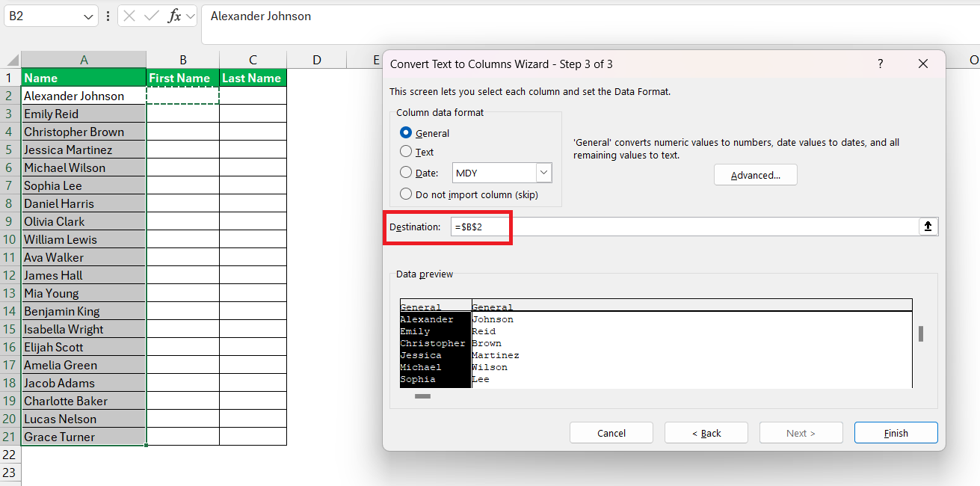Open the Insert Function fx icon
980x486 pixels.
(x=174, y=16)
